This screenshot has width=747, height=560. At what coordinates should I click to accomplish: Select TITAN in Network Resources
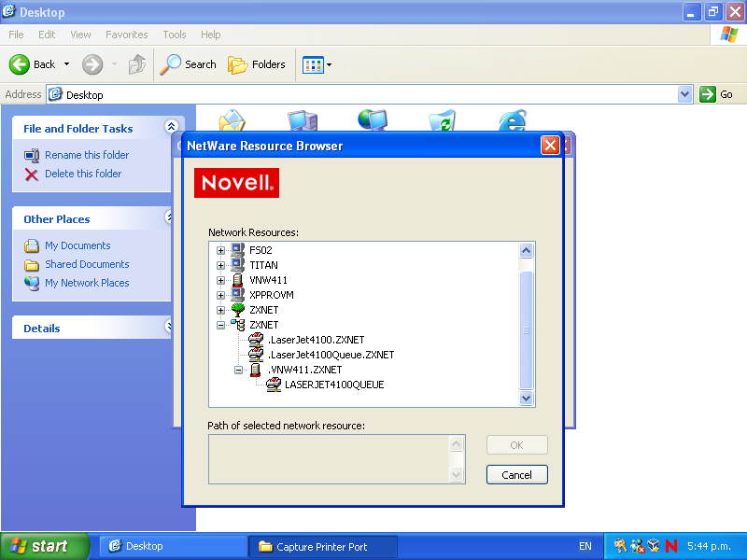pos(263,265)
